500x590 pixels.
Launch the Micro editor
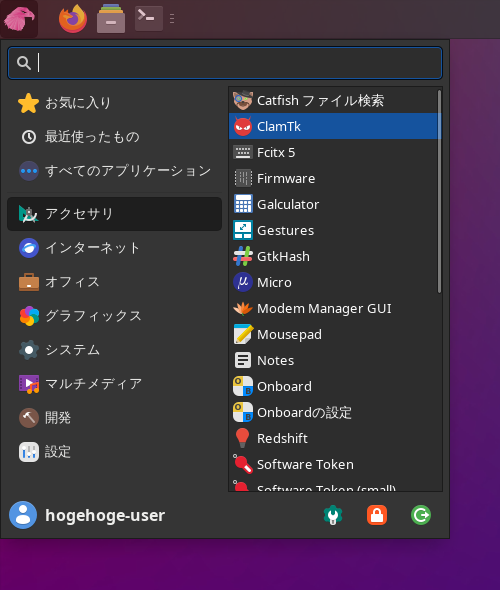333,282
